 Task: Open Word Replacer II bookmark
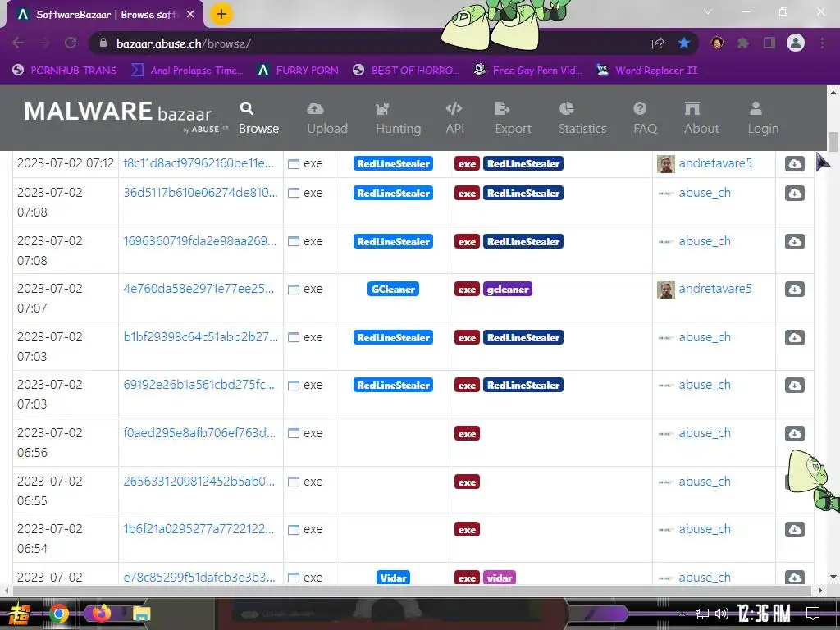pyautogui.click(x=647, y=71)
